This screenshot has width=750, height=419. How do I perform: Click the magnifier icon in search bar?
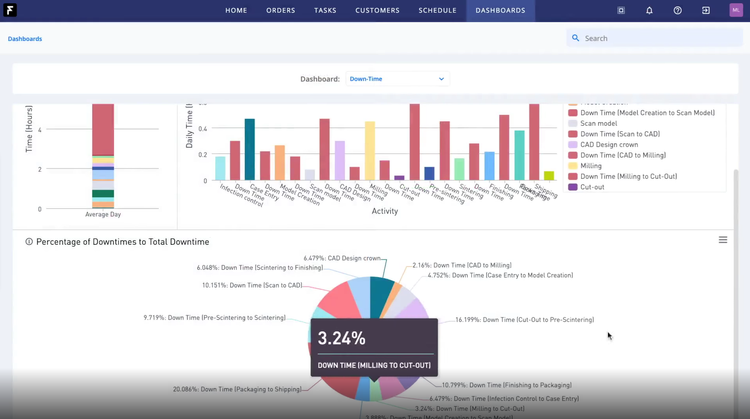tap(576, 38)
